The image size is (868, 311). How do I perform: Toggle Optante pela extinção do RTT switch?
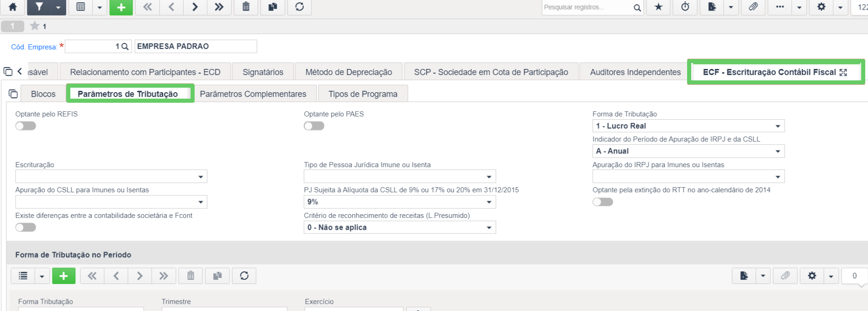point(603,202)
